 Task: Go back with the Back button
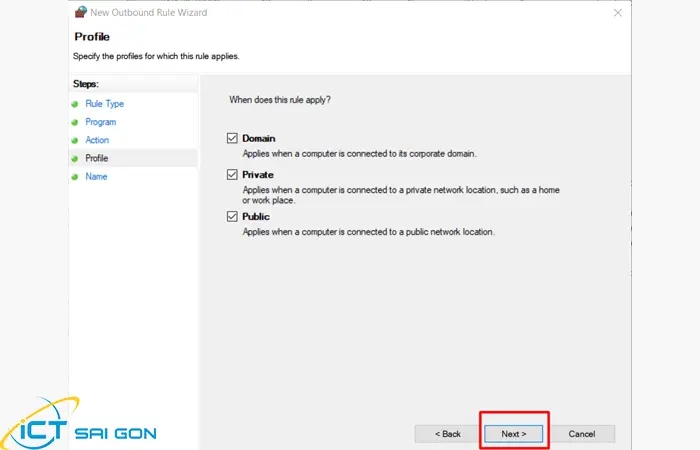tap(447, 434)
